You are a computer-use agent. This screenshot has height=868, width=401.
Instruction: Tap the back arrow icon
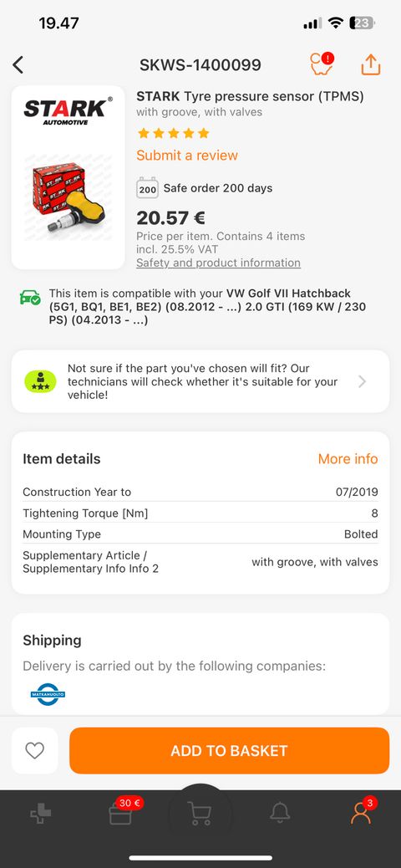18,64
